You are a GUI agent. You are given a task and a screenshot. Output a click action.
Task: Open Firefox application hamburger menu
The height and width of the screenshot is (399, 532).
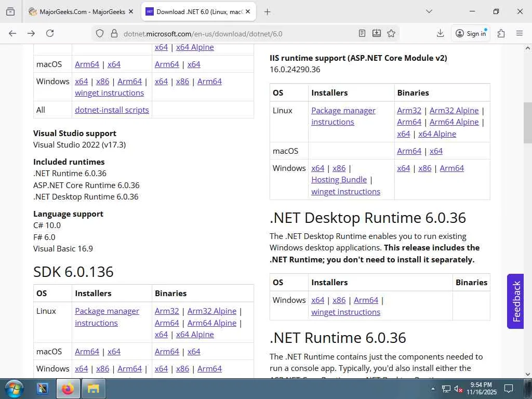click(x=520, y=33)
